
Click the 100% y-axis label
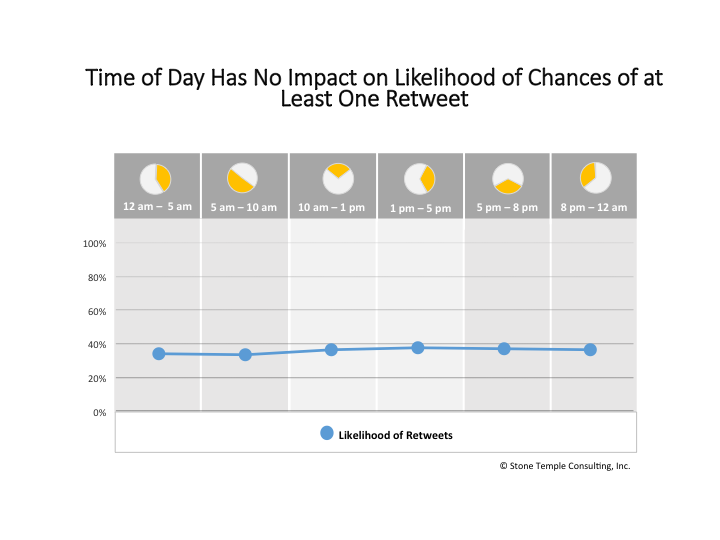(95, 244)
